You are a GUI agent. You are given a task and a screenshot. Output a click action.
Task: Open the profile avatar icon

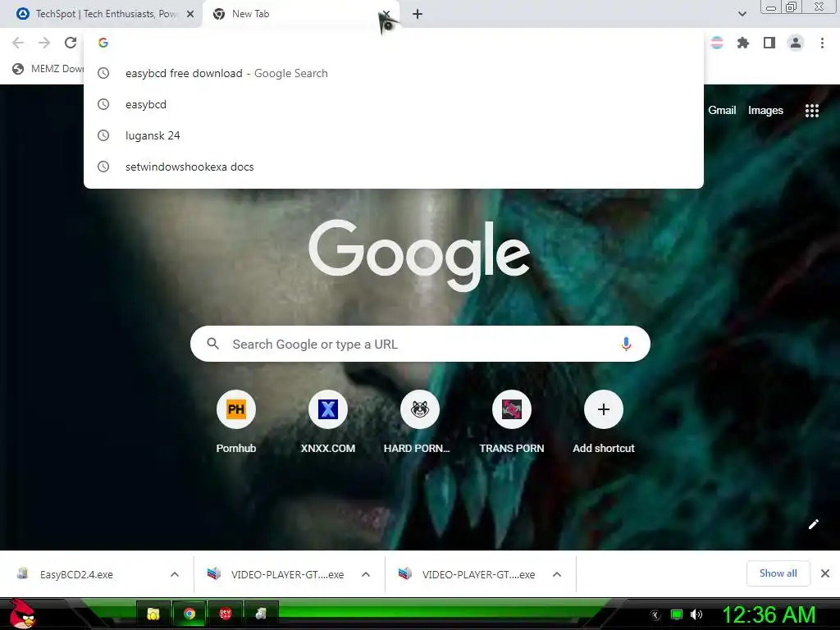click(x=796, y=43)
